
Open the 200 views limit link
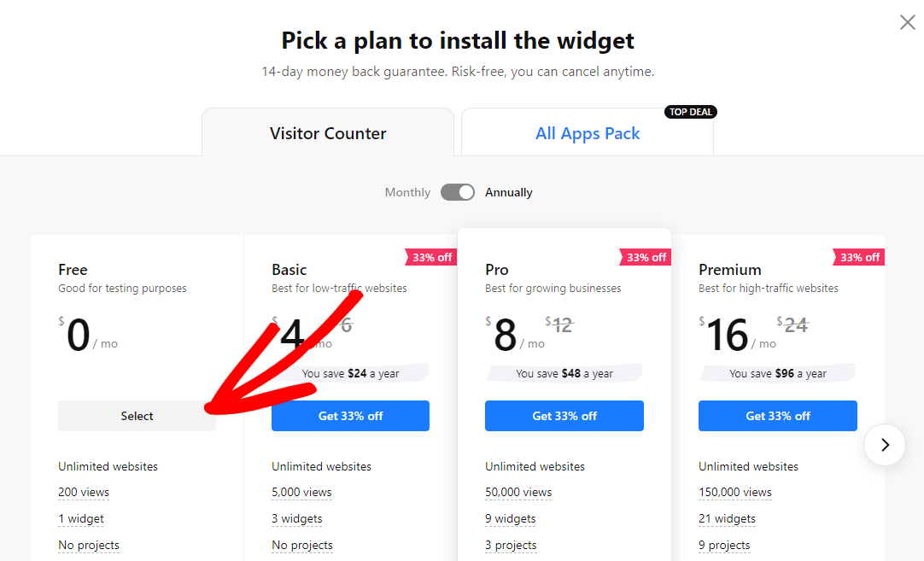(84, 492)
